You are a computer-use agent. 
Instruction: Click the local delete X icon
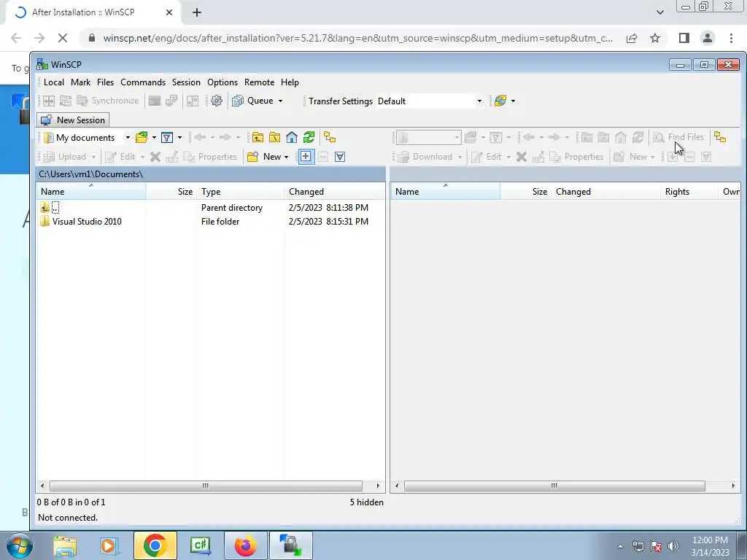click(x=155, y=157)
